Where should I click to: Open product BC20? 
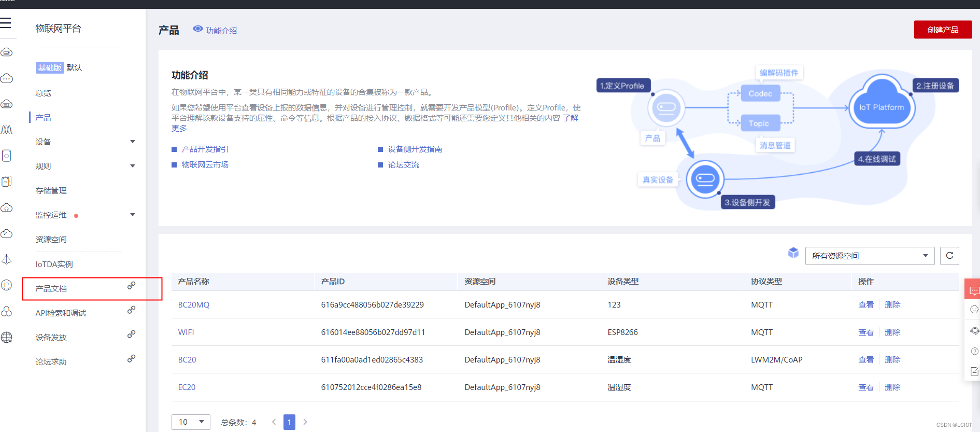pyautogui.click(x=187, y=360)
